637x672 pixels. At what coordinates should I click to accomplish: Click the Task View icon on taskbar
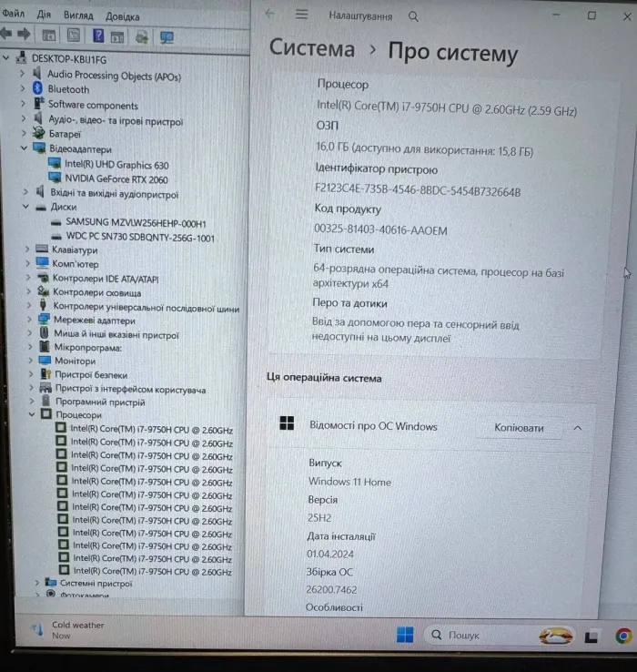point(591,636)
